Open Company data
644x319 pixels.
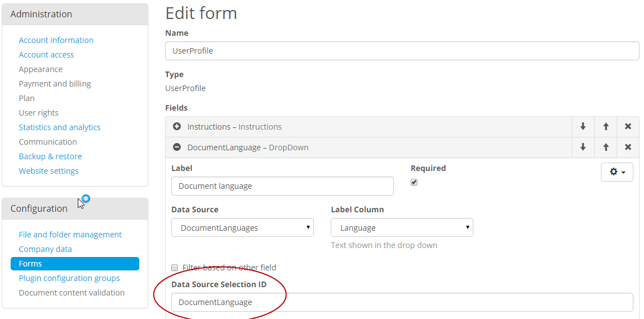(x=45, y=249)
